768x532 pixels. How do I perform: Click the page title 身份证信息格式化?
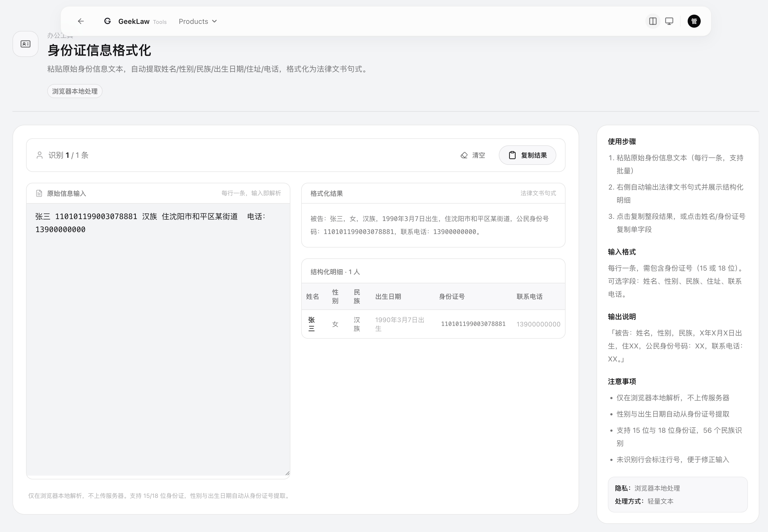tap(99, 51)
